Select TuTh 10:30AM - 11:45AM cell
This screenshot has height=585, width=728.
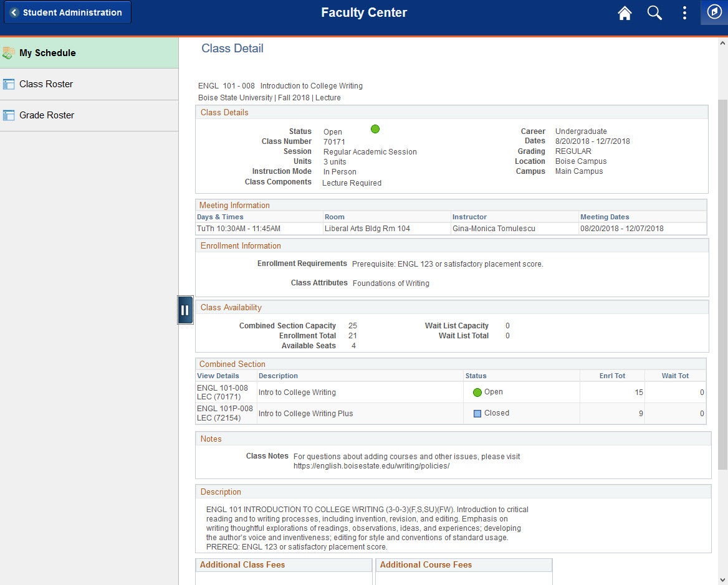tap(239, 228)
